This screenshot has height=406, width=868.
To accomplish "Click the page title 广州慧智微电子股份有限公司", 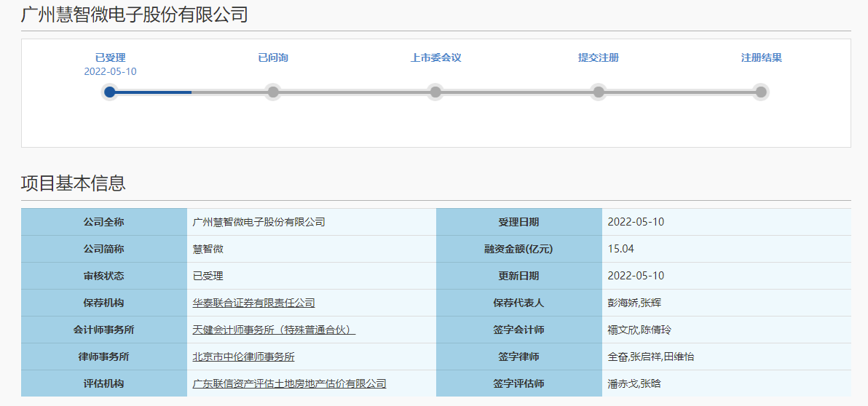I will [135, 14].
